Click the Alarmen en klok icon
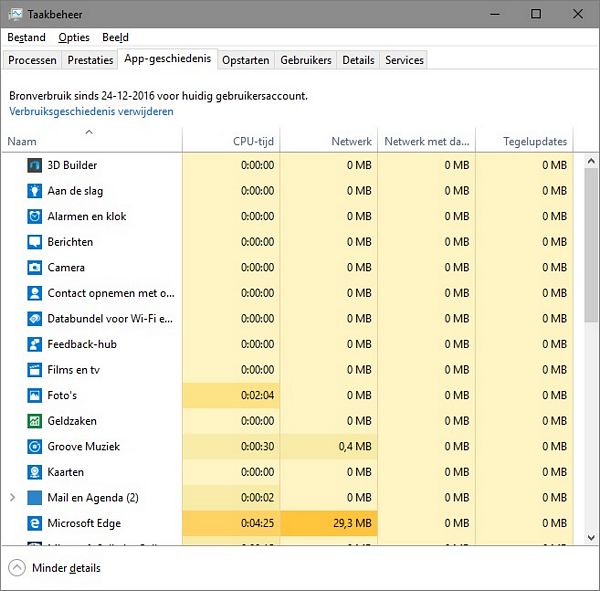Screen dimensions: 600x591 34,217
